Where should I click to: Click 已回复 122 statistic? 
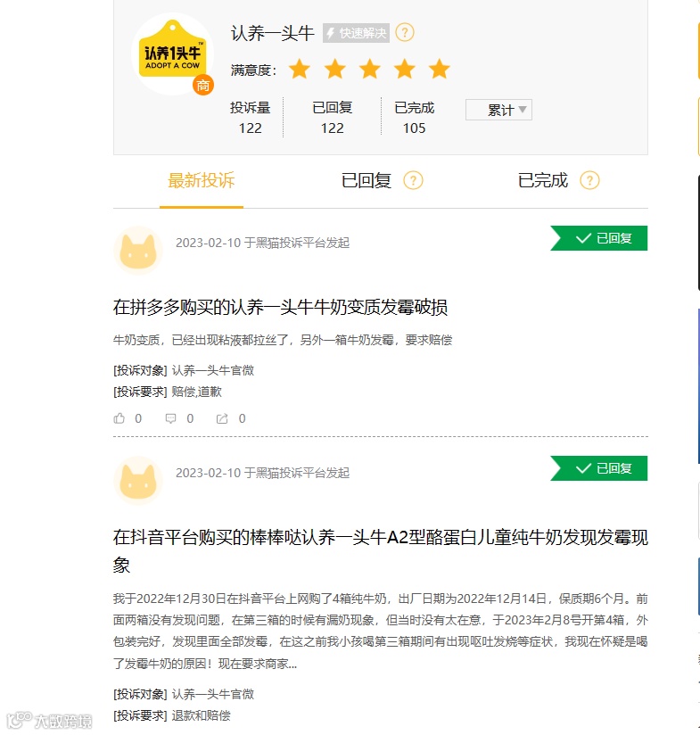(333, 117)
